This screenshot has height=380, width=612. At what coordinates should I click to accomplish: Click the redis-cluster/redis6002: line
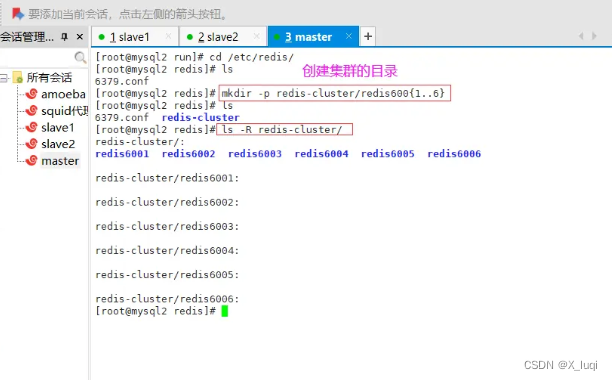pyautogui.click(x=167, y=202)
